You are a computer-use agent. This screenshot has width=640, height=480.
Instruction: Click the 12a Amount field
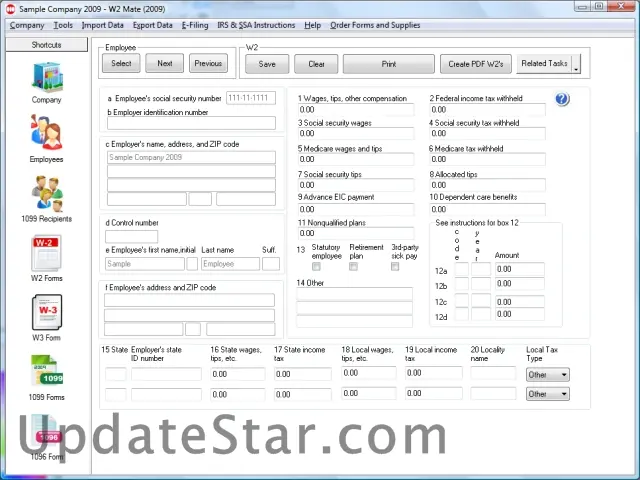tap(520, 269)
